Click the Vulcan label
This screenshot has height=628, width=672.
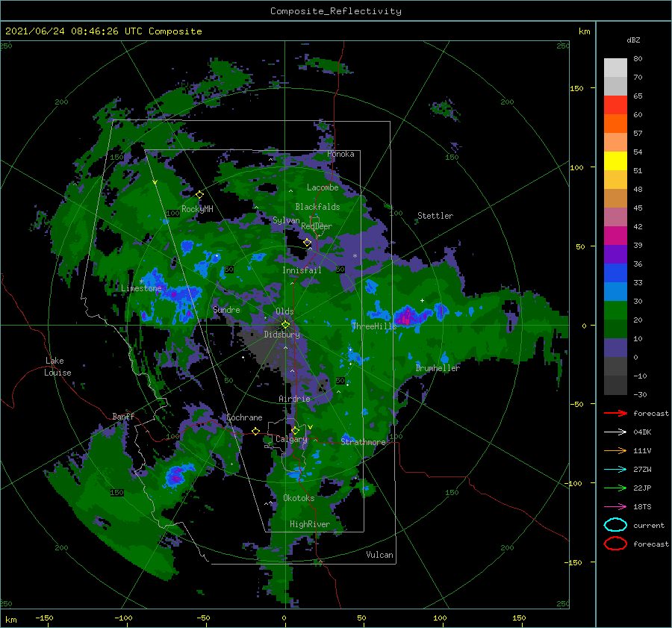[x=380, y=555]
